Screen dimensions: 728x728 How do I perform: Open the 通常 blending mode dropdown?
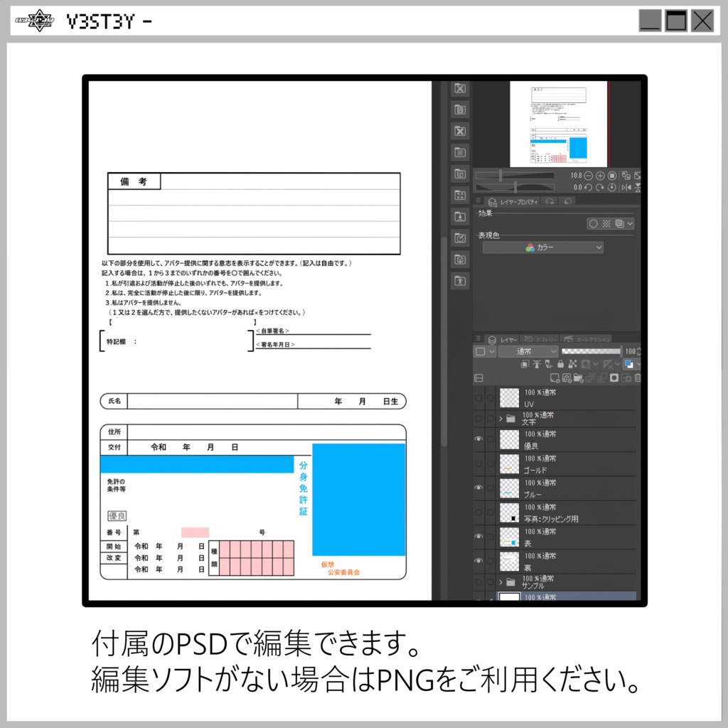(x=528, y=351)
